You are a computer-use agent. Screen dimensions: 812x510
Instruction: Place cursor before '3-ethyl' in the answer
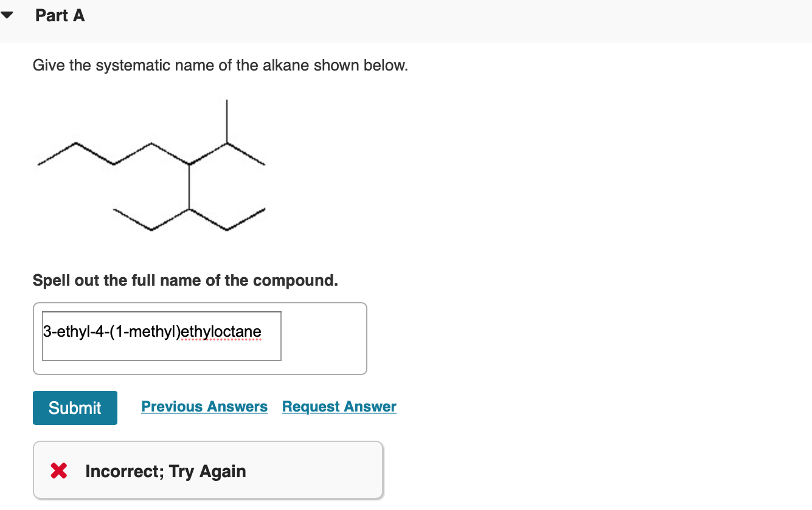coord(44,331)
